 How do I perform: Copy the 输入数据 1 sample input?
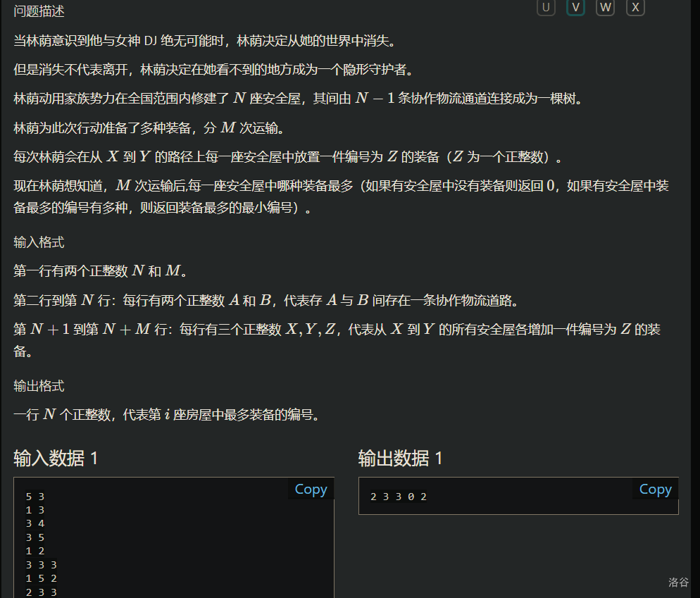(x=311, y=490)
